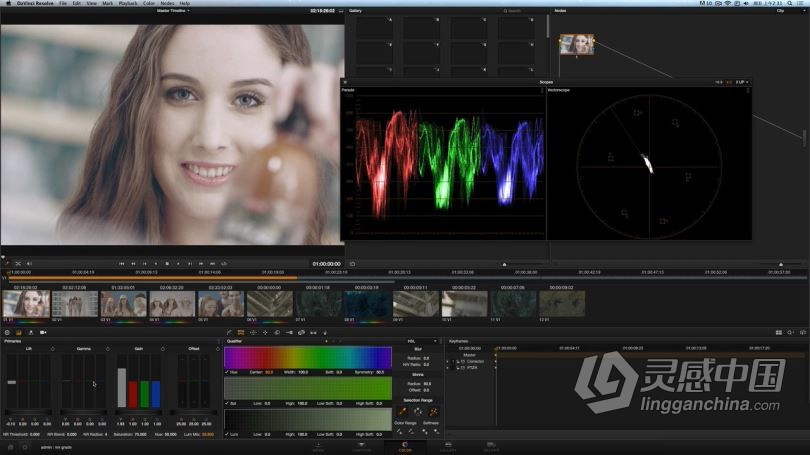Open the HSL qualifier mode dropdown
Screen dimensions: 810x455
(422, 341)
